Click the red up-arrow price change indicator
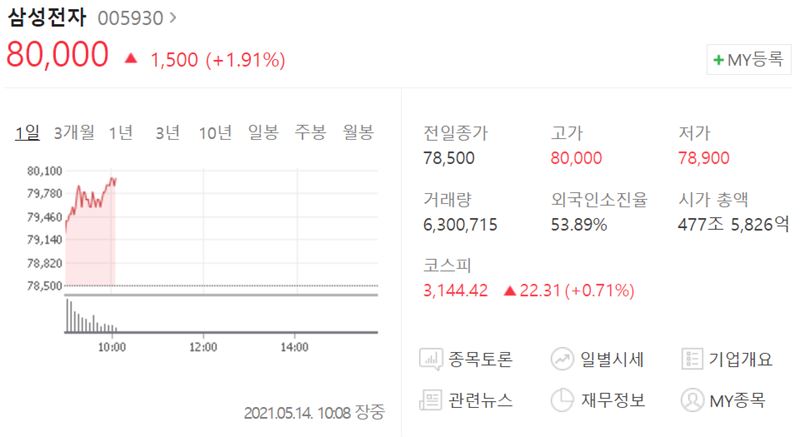Image resolution: width=800 pixels, height=437 pixels. coord(130,59)
